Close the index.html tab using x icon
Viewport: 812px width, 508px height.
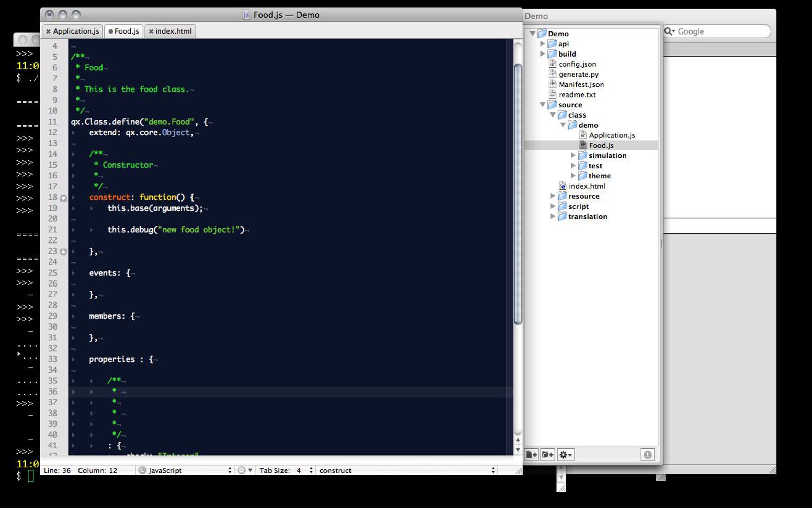point(151,31)
